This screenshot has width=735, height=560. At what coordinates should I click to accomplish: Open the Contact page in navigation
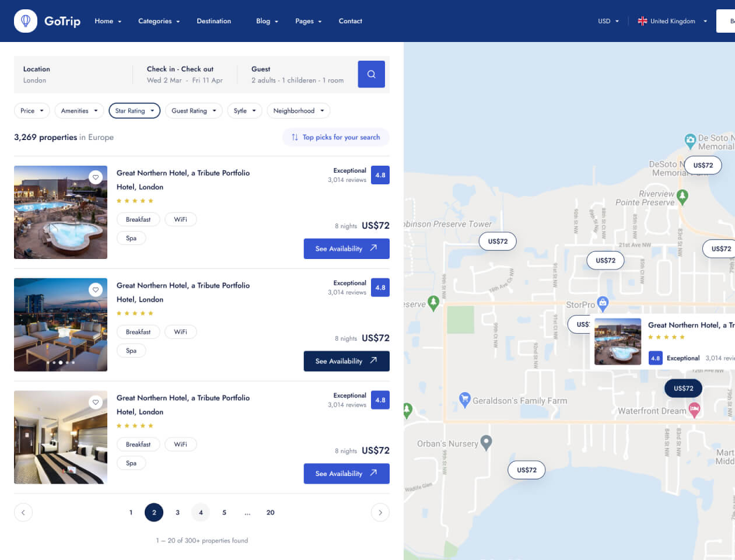click(350, 21)
